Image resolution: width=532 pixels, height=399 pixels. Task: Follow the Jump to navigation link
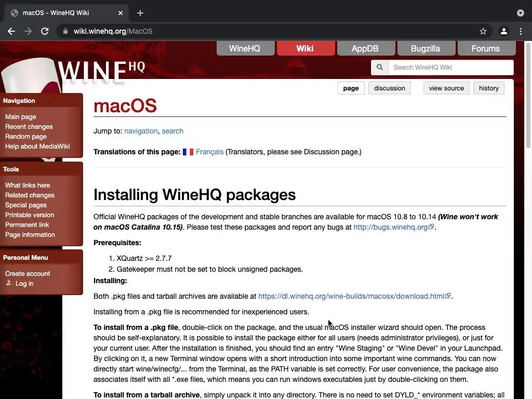(x=141, y=131)
